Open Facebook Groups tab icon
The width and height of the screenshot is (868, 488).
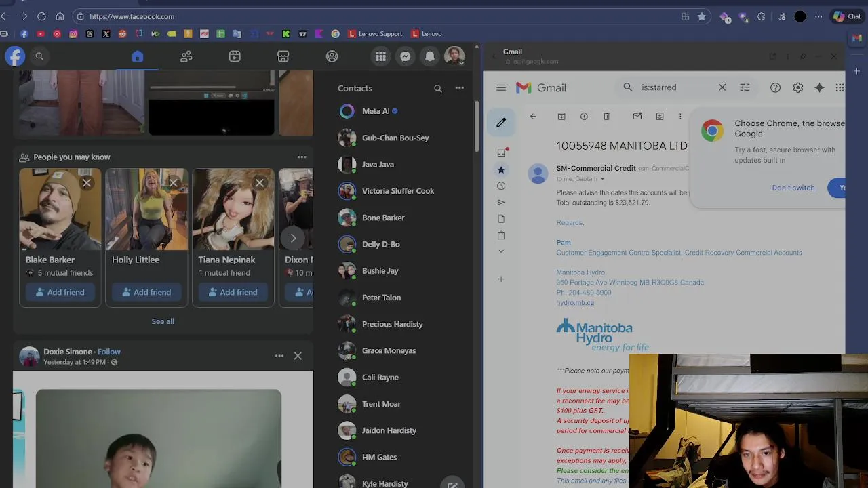(332, 56)
